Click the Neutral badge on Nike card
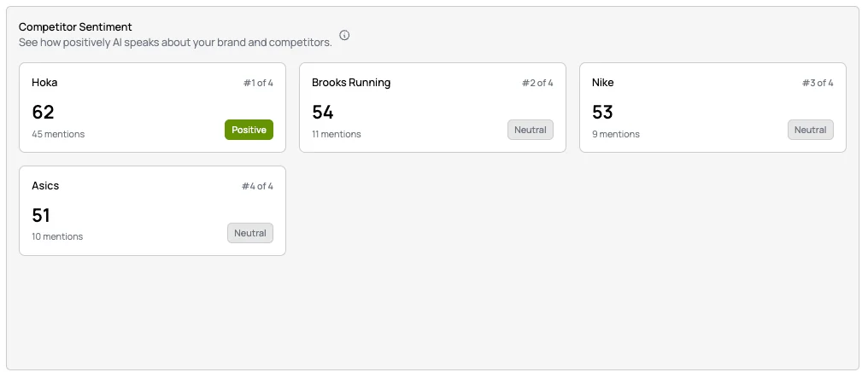 [811, 130]
